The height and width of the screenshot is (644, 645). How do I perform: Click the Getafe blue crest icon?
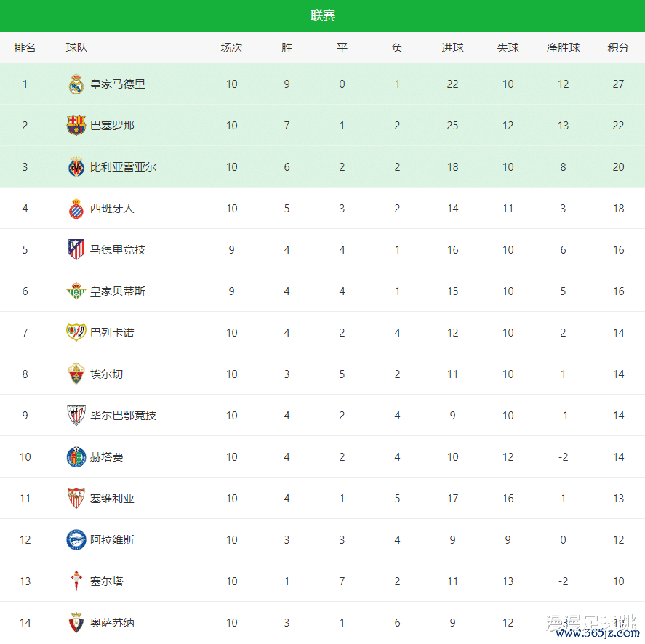76,457
